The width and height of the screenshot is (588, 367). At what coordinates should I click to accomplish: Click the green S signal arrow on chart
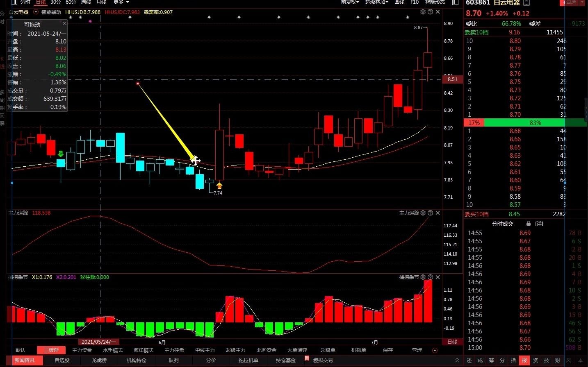click(61, 154)
